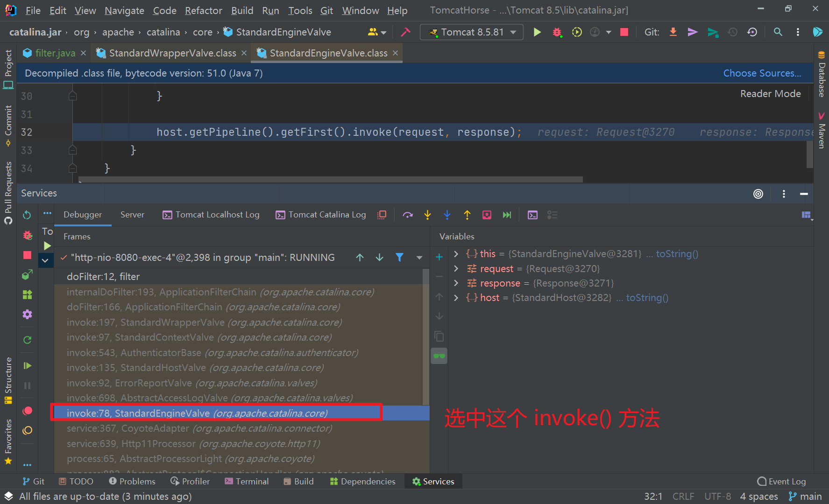The width and height of the screenshot is (829, 504).
Task: Enable Reader Mode in the editor
Action: [x=770, y=93]
